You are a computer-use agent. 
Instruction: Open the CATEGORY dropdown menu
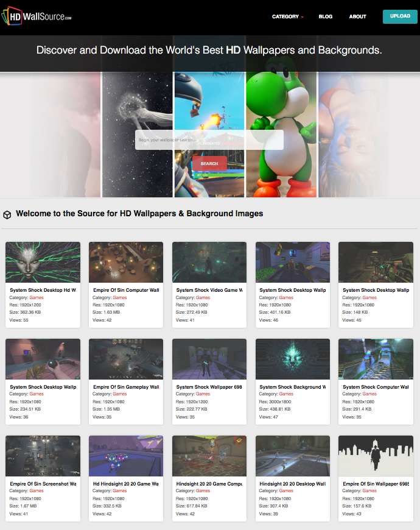click(288, 16)
